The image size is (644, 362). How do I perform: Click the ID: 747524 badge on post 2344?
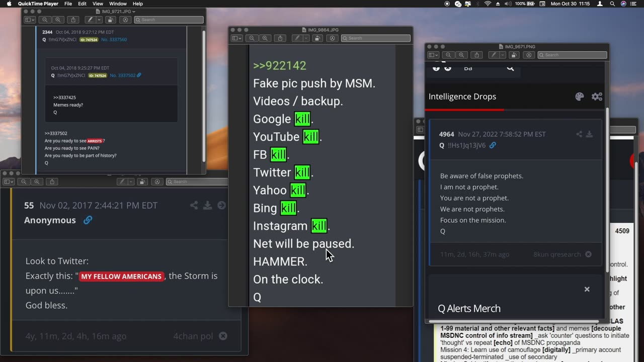89,39
